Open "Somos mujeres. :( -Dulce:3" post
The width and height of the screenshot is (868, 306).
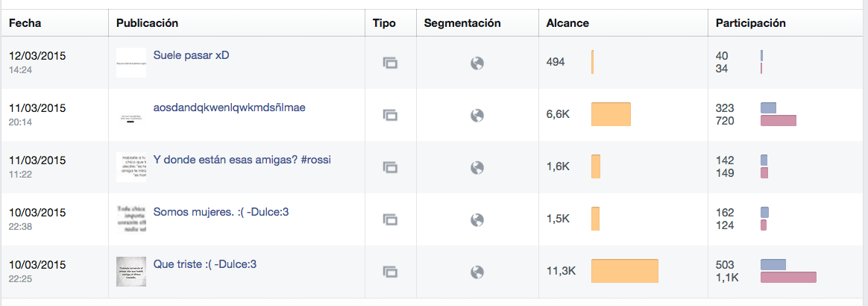221,212
